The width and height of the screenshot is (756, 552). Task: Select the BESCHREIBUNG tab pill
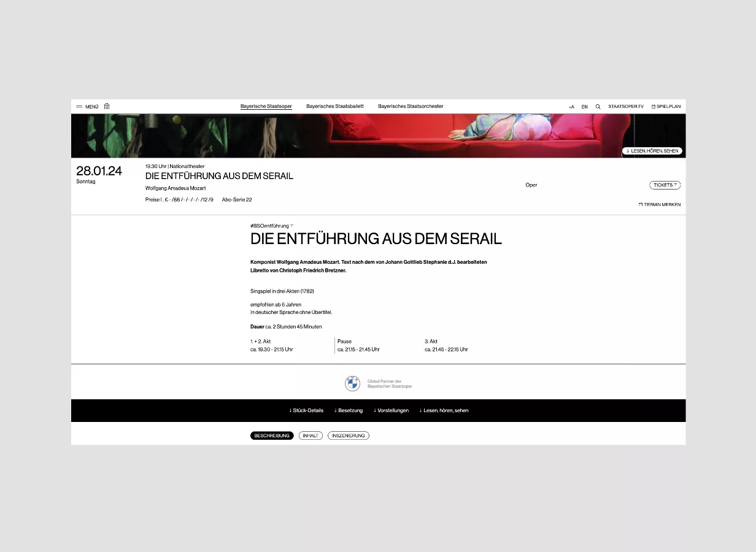[272, 435]
